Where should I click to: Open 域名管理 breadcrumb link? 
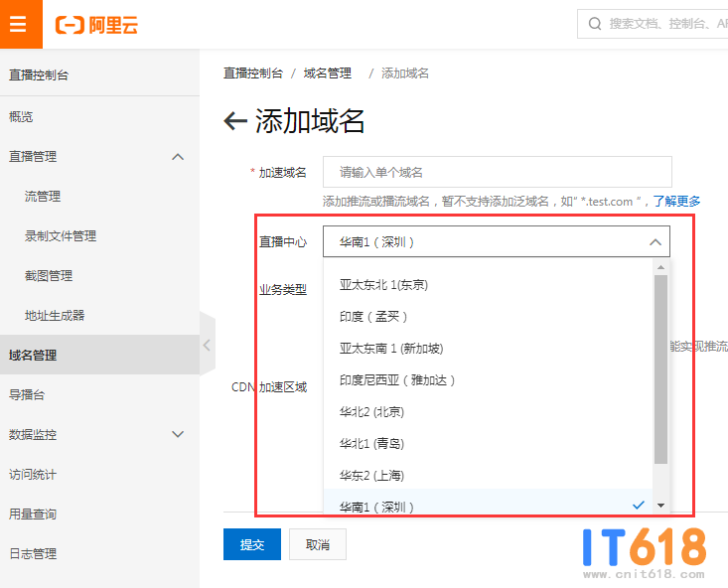pos(328,73)
